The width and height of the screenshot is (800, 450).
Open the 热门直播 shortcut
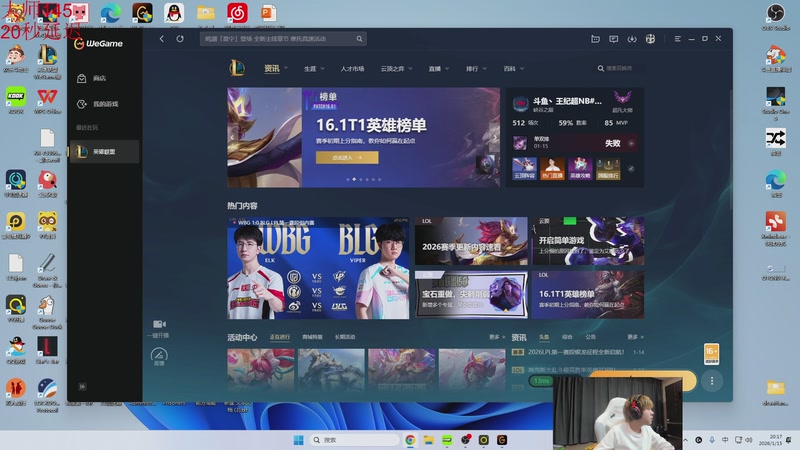click(x=553, y=168)
